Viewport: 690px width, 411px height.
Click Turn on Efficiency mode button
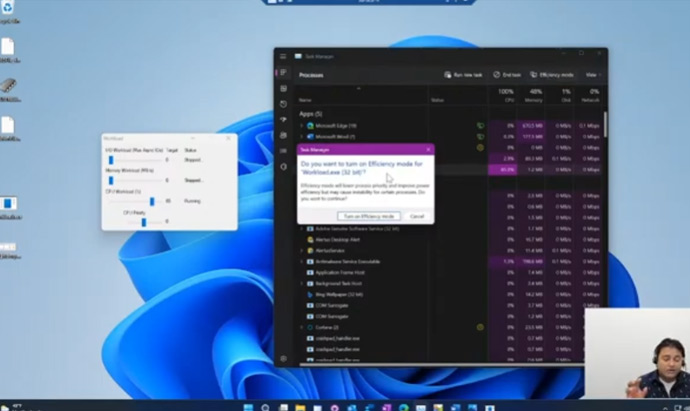click(x=369, y=216)
